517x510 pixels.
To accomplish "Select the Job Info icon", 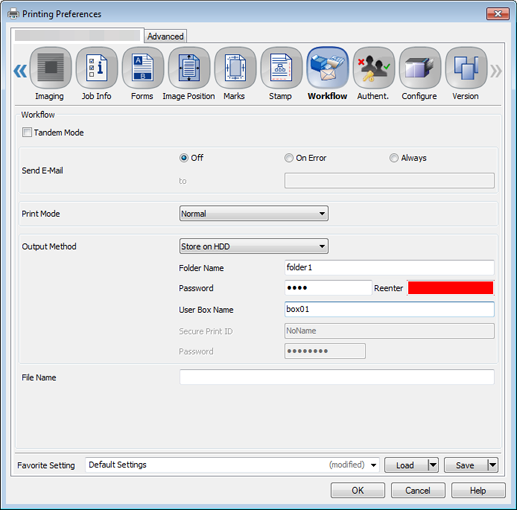I will pyautogui.click(x=97, y=68).
